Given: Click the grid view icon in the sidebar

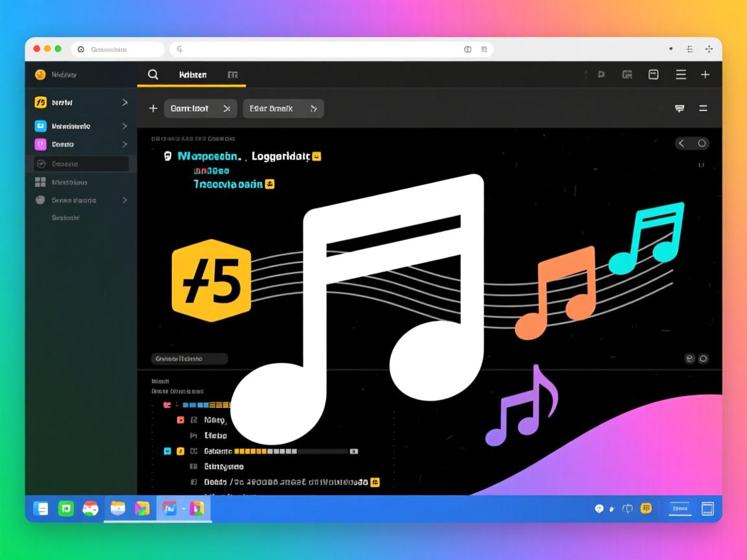Looking at the screenshot, I should tap(40, 182).
